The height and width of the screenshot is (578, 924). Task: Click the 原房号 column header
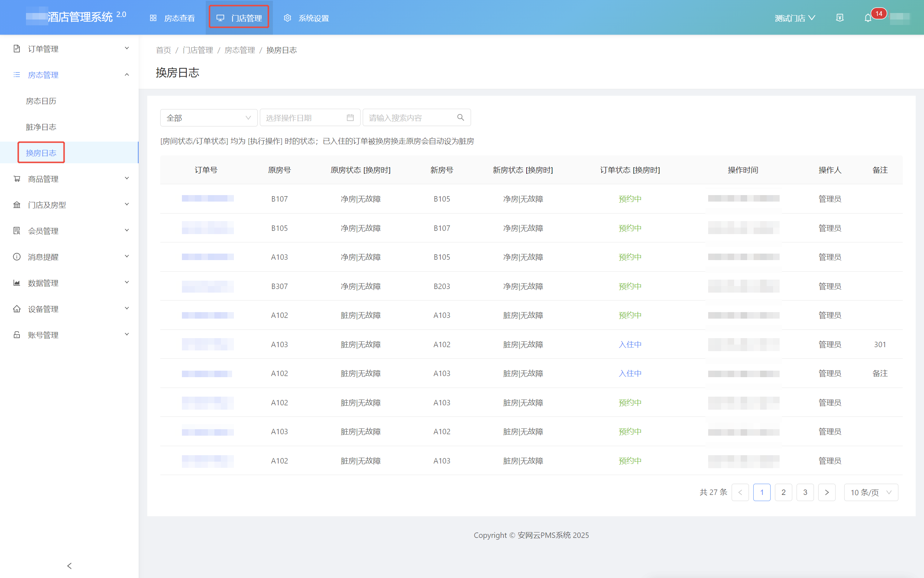click(x=279, y=170)
